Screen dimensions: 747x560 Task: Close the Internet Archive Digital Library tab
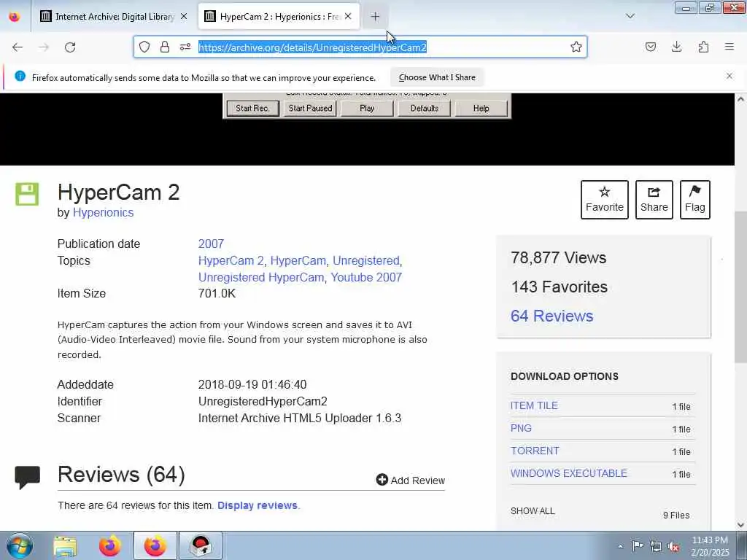coord(184,16)
